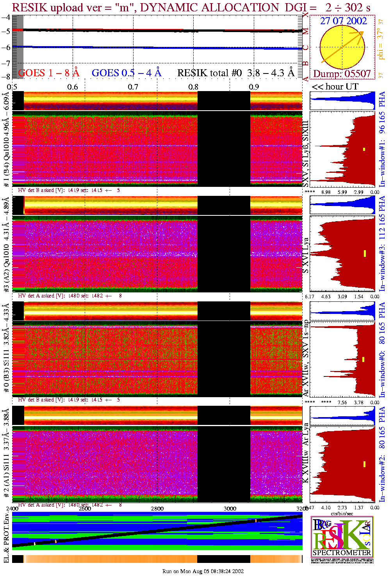Click the blue 'GOES 0.5 – 4 Å' legend label

127,73
